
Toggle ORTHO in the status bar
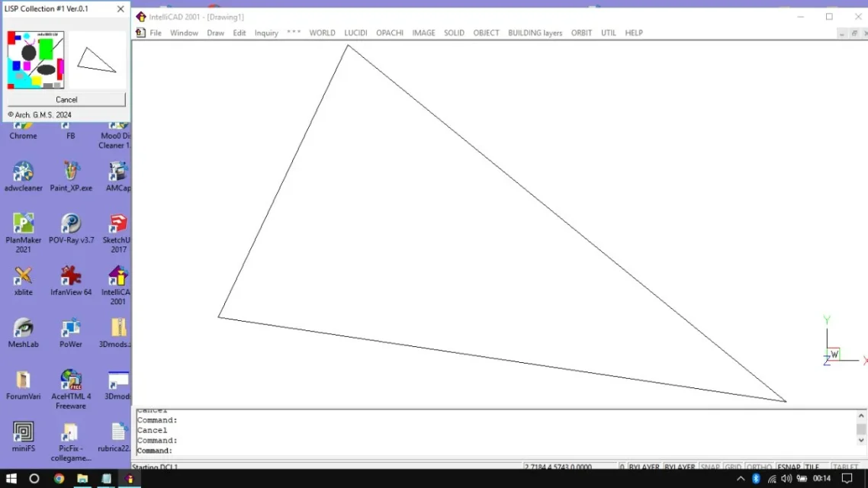(759, 467)
